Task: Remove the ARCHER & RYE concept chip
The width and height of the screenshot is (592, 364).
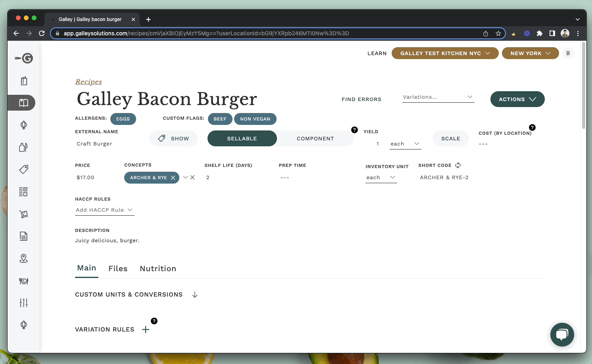Action: point(173,178)
